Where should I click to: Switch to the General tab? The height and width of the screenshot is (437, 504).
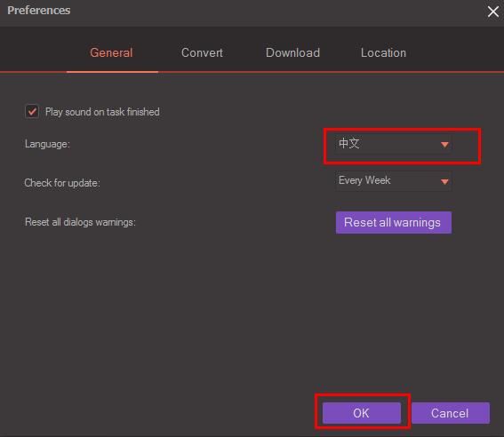pos(111,52)
